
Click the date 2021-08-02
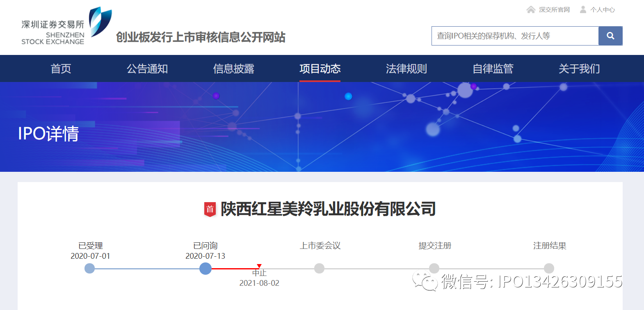coord(259,283)
